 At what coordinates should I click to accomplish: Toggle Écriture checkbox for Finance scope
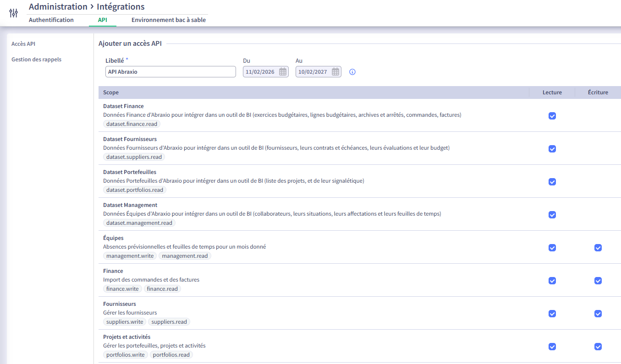click(598, 281)
